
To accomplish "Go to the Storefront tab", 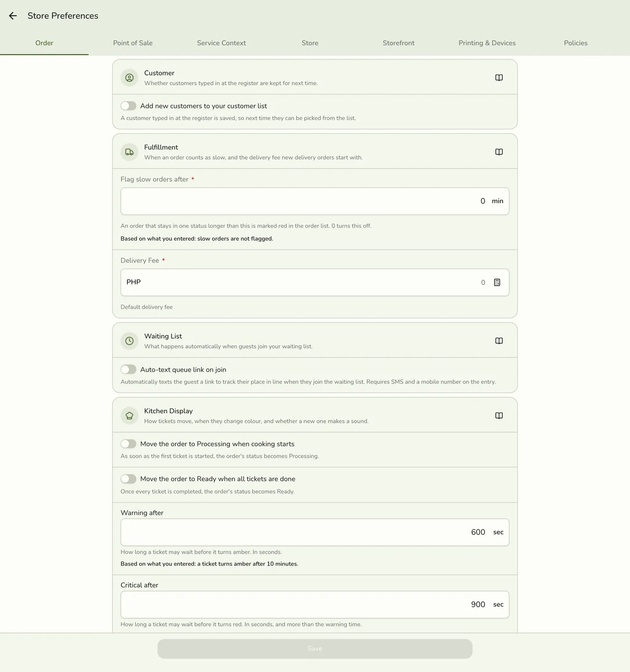I will click(399, 43).
